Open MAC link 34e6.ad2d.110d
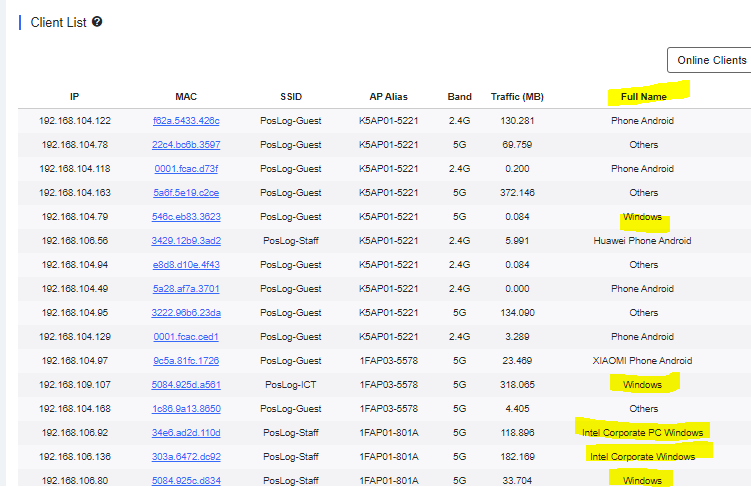Image resolution: width=751 pixels, height=487 pixels. pos(186,432)
